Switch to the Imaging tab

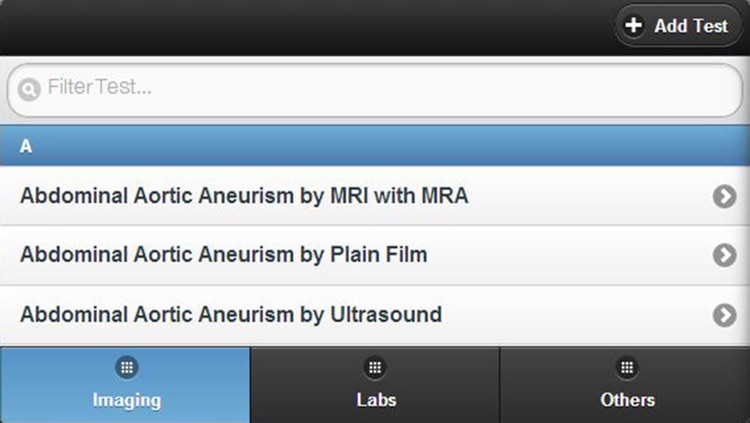[x=125, y=385]
